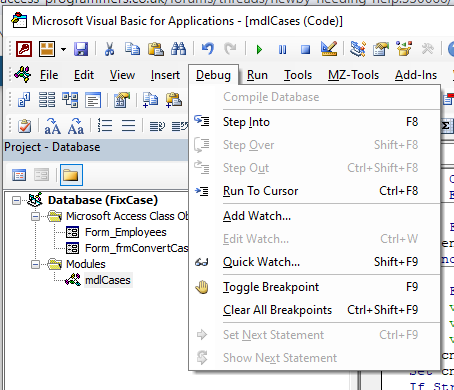The height and width of the screenshot is (390, 454).
Task: Save the project with the floppy disk icon
Action: point(81,49)
